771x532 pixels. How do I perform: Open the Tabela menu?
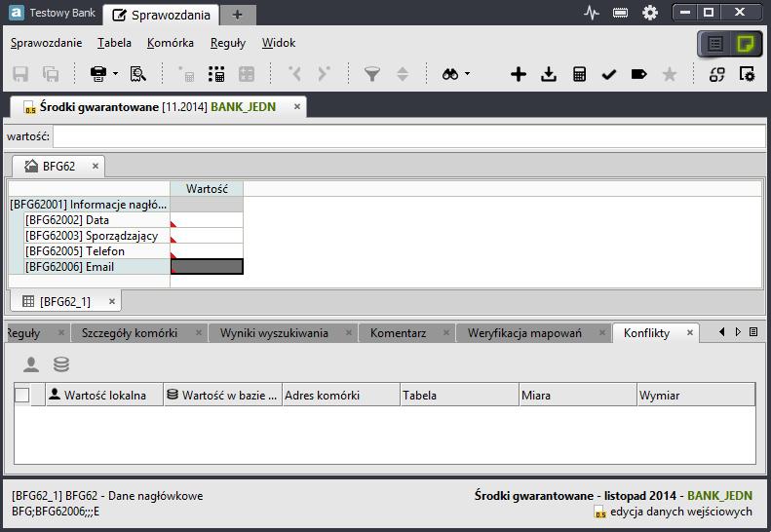[x=114, y=43]
